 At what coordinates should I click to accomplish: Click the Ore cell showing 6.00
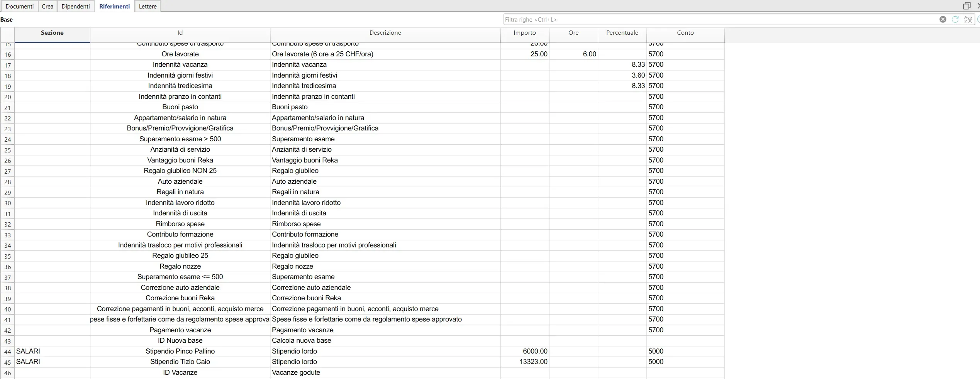point(573,54)
